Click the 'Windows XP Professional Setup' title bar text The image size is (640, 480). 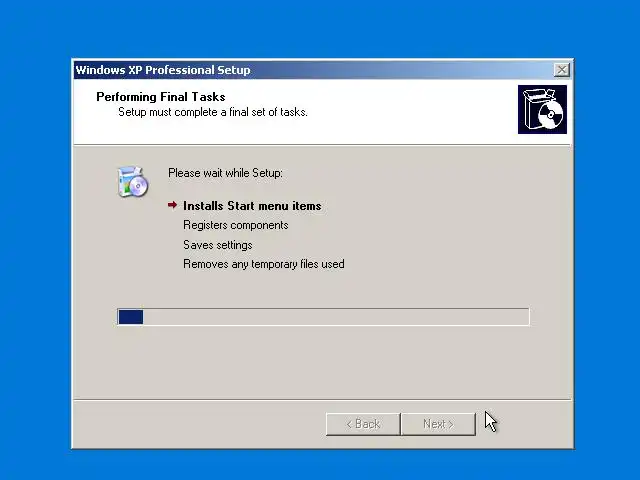tap(163, 70)
